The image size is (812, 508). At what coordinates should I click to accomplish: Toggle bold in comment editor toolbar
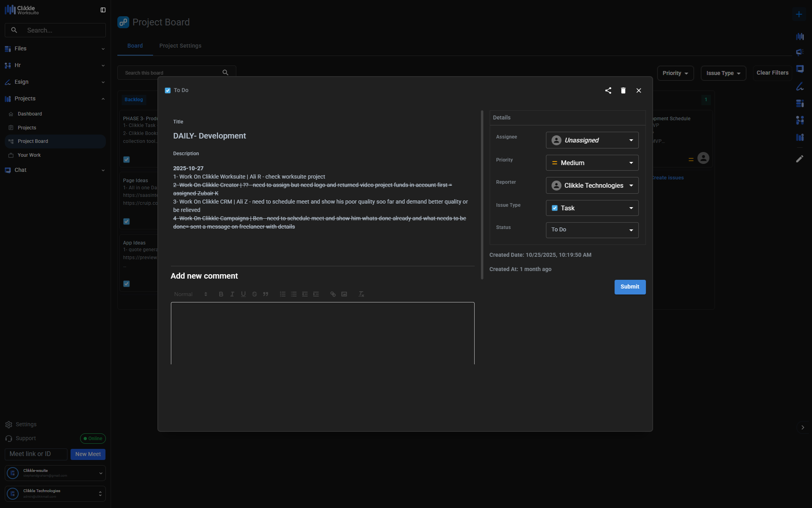tap(221, 294)
